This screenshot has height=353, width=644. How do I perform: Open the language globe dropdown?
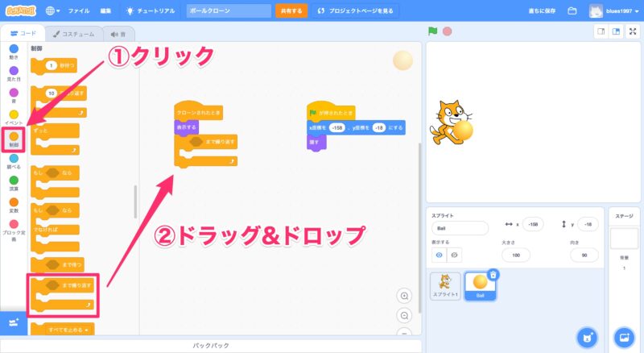click(53, 11)
